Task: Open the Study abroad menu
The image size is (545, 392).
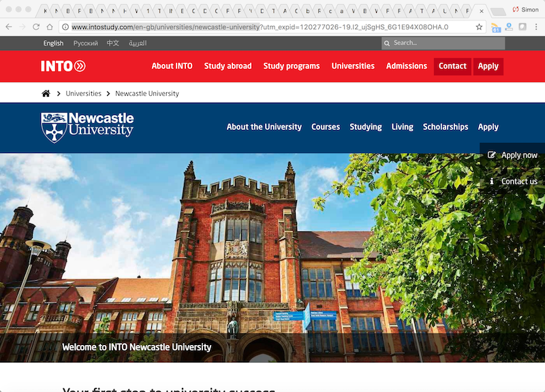Action: point(228,66)
